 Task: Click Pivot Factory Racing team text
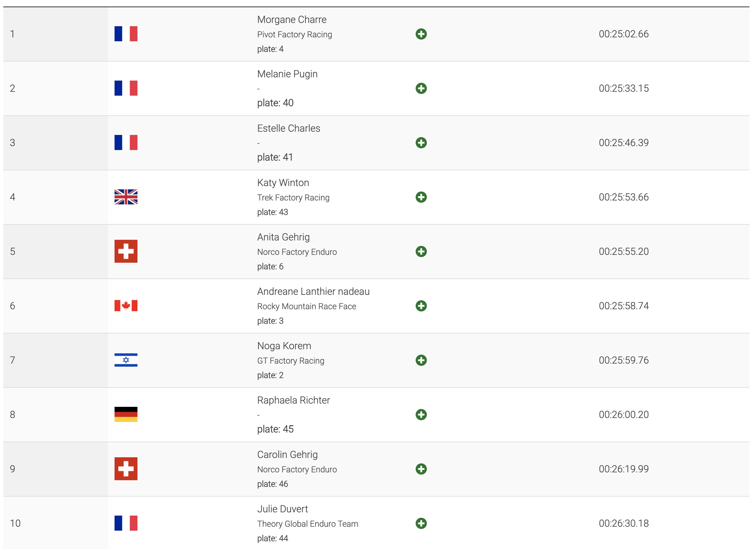[294, 34]
